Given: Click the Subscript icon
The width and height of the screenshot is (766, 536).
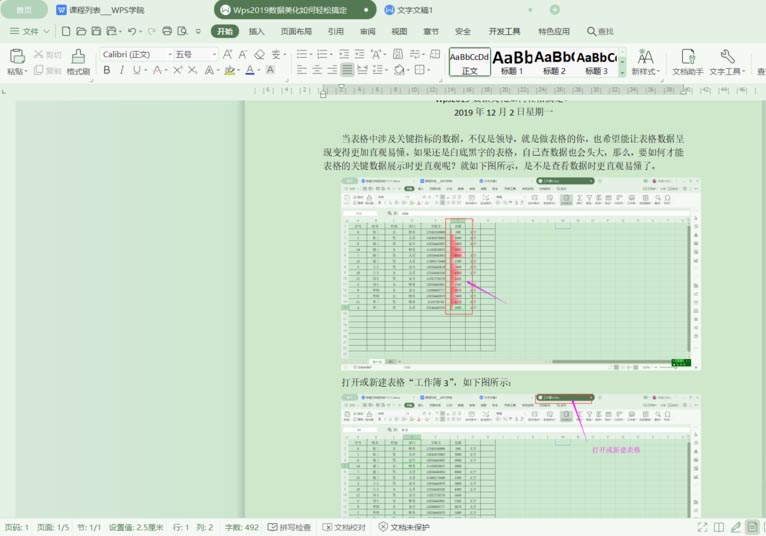Looking at the screenshot, I should pos(192,70).
